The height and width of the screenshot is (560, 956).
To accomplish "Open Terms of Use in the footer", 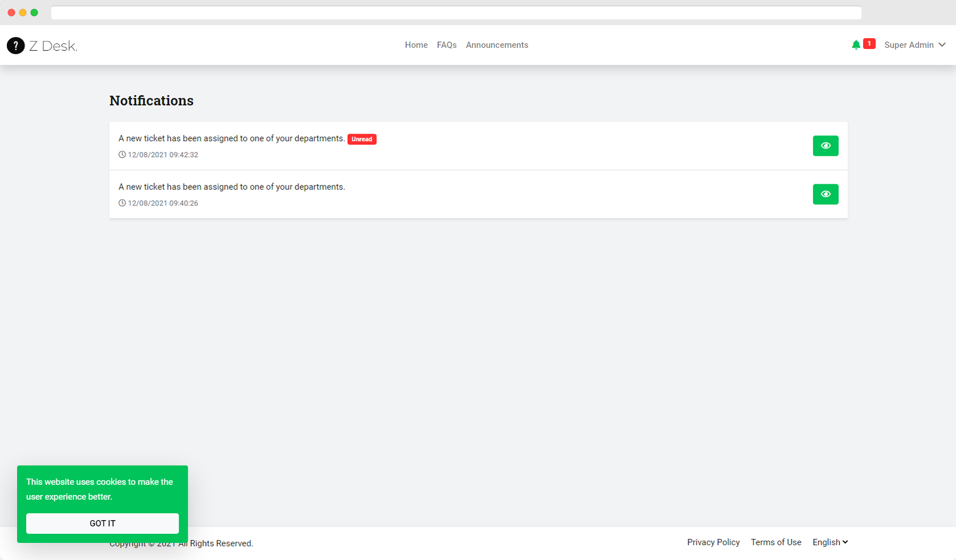I will point(776,542).
